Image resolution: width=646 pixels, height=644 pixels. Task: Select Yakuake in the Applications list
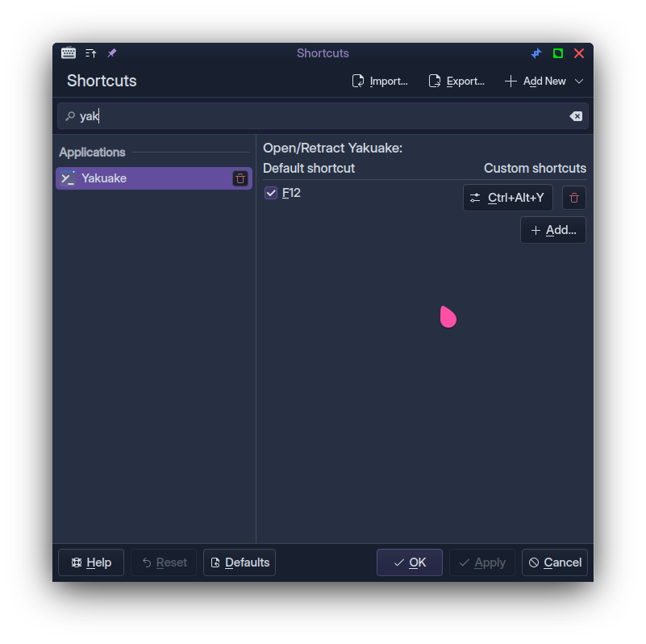click(x=145, y=178)
